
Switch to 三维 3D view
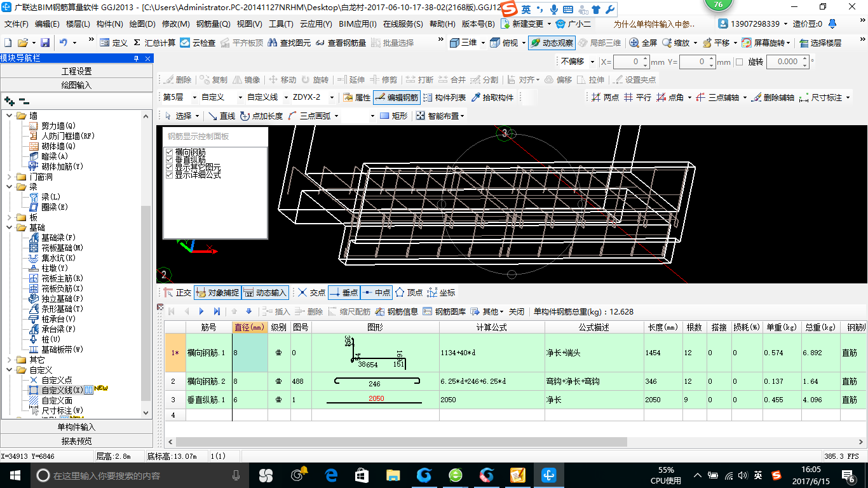point(463,43)
